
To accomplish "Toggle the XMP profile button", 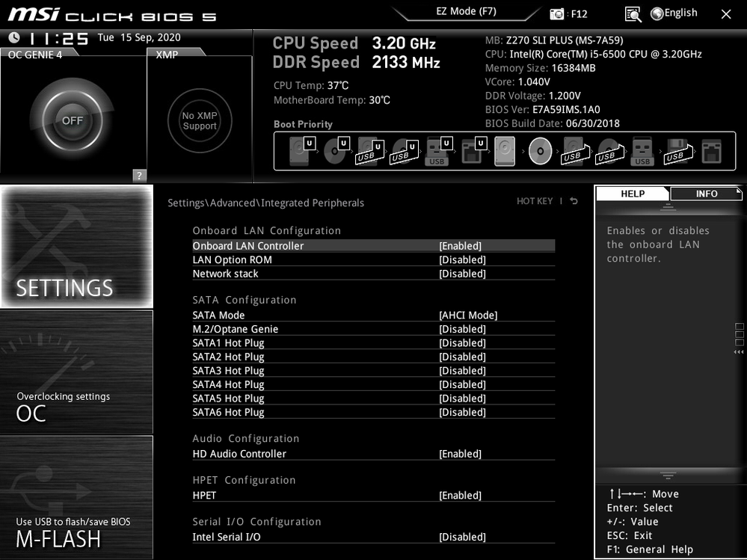I will (200, 120).
